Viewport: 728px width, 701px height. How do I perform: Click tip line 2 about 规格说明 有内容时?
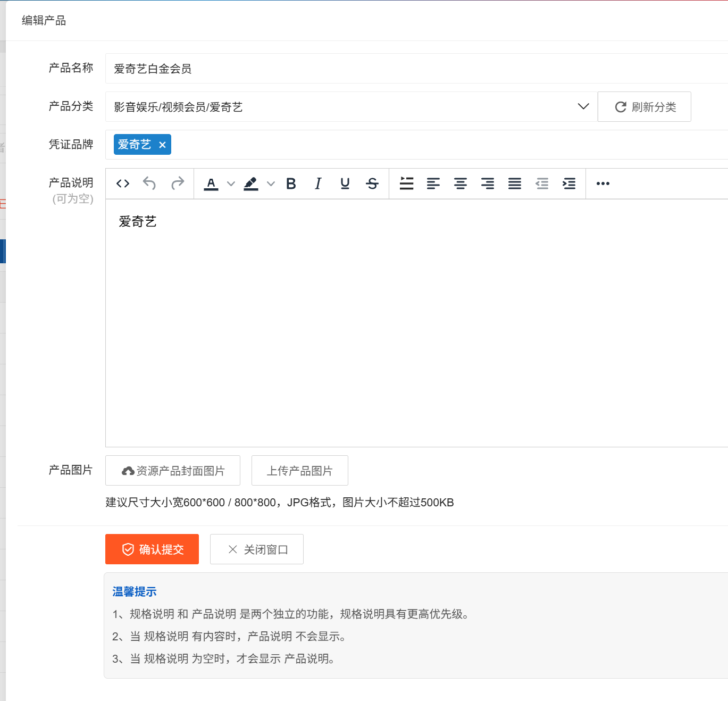(229, 637)
